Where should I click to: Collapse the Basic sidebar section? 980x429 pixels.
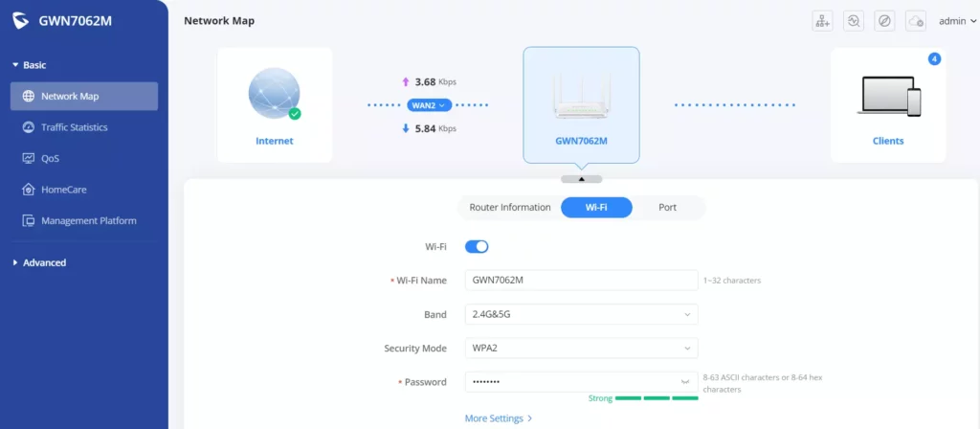(x=30, y=65)
